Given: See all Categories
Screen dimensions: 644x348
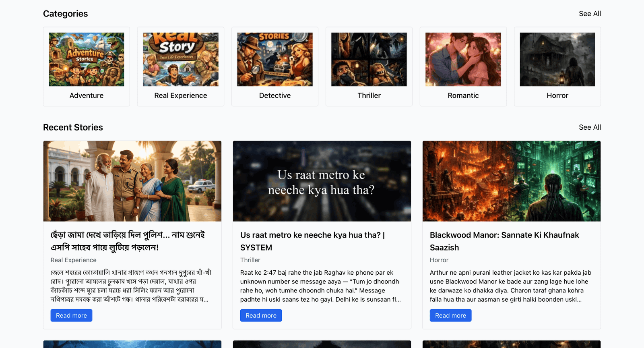Looking at the screenshot, I should 590,14.
